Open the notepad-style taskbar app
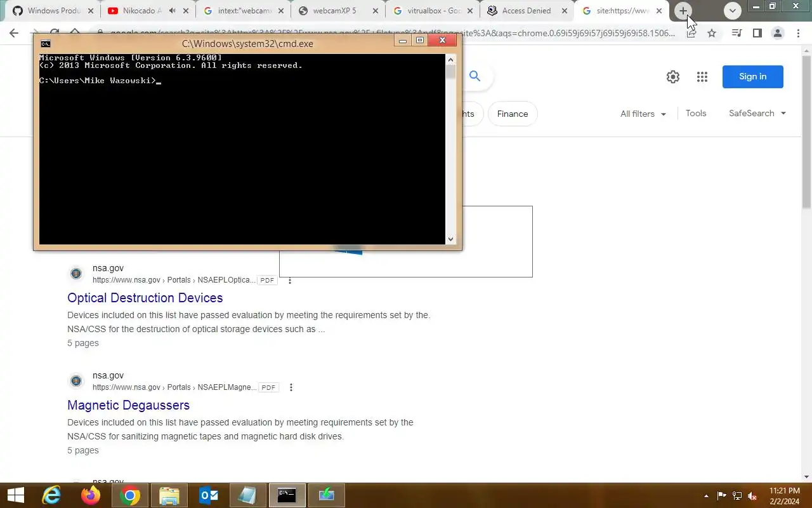Screen dimensions: 812x508 click(248, 495)
